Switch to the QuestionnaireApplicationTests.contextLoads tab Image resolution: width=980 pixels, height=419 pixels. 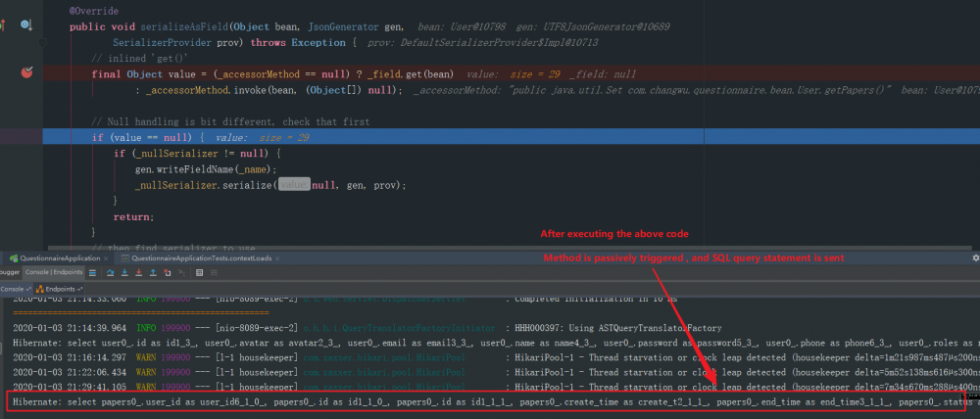coord(196,257)
